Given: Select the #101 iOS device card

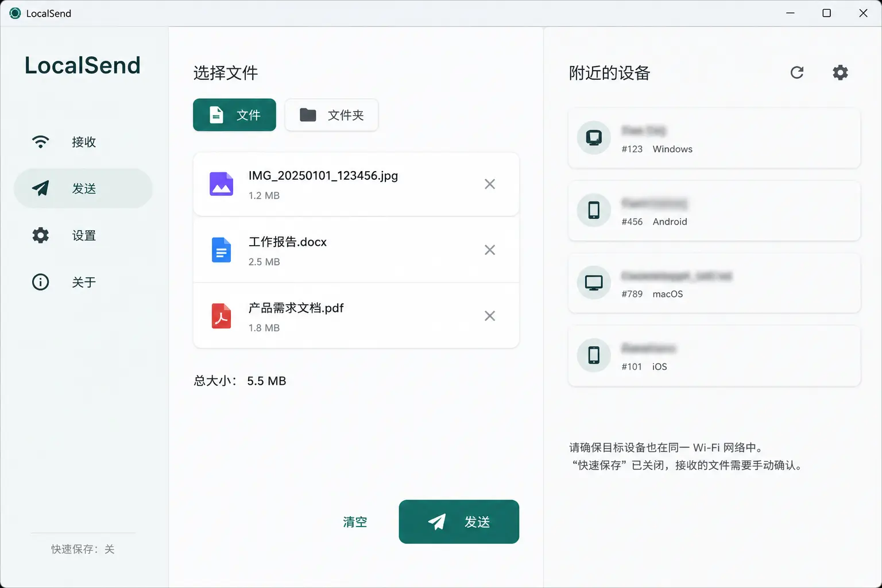Looking at the screenshot, I should [714, 355].
